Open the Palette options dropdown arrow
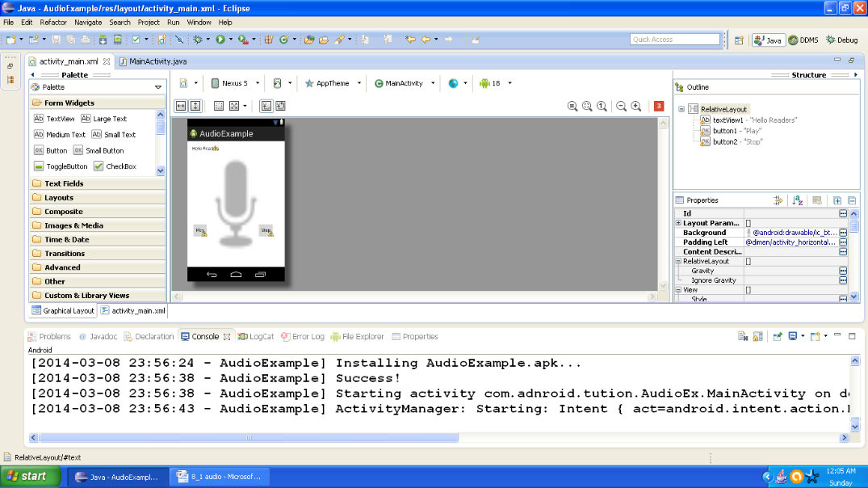Viewport: 868px width, 488px height. click(x=158, y=87)
